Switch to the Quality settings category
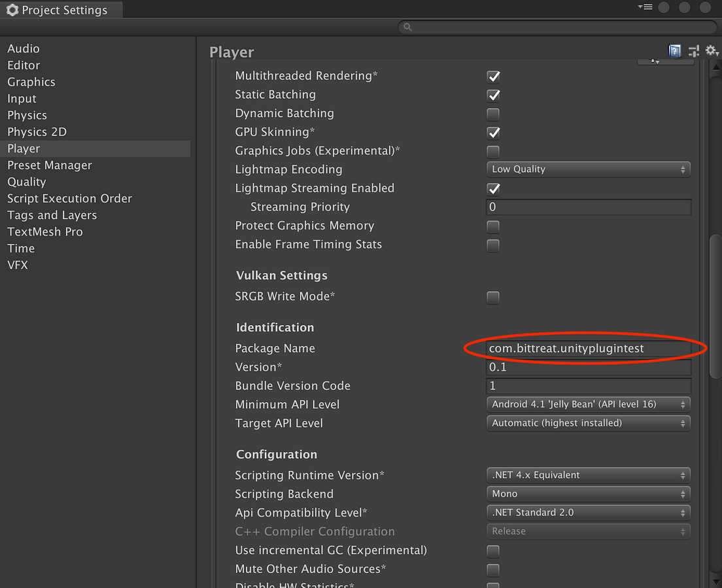This screenshot has width=722, height=588. click(x=26, y=182)
